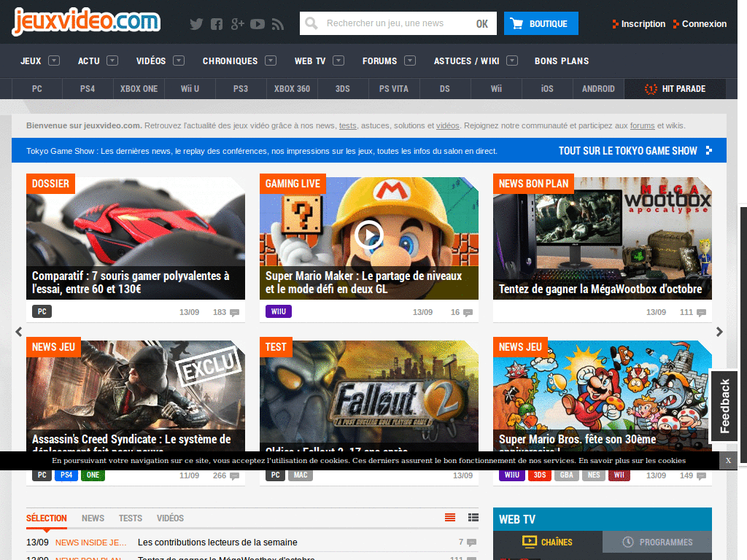This screenshot has height=560, width=747.
Task: Open the souris gamer comparatif thumbnail
Action: tap(136, 238)
